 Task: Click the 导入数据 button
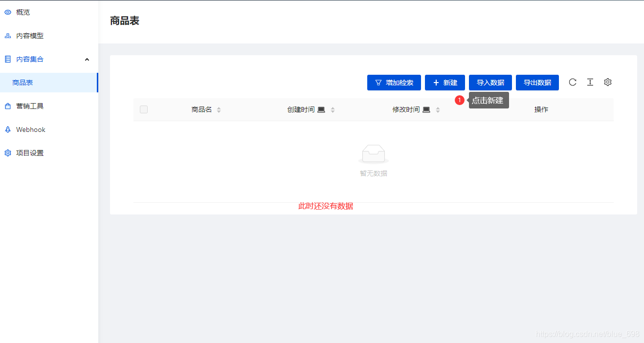(x=490, y=83)
